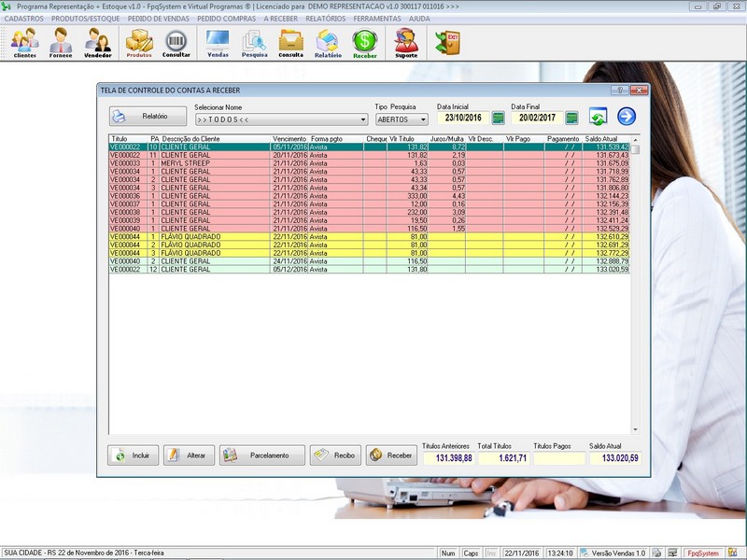The image size is (747, 560).
Task: Open calendar next to Data Inicial
Action: point(498,119)
